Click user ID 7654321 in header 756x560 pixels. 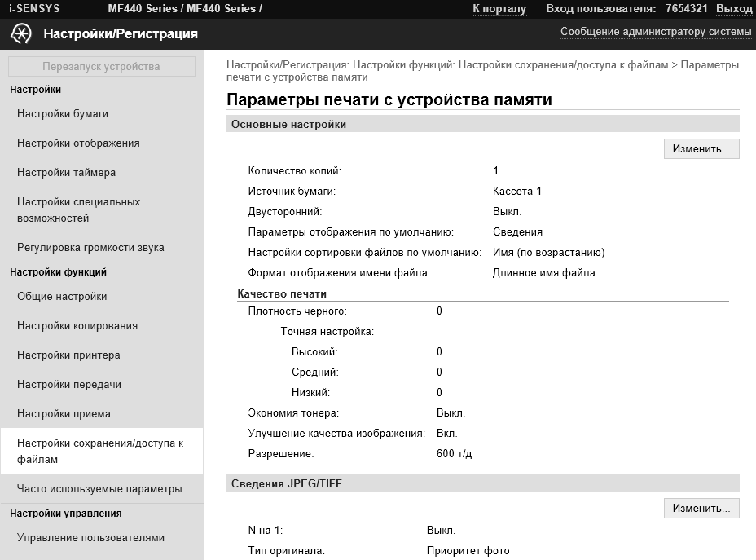tap(686, 9)
